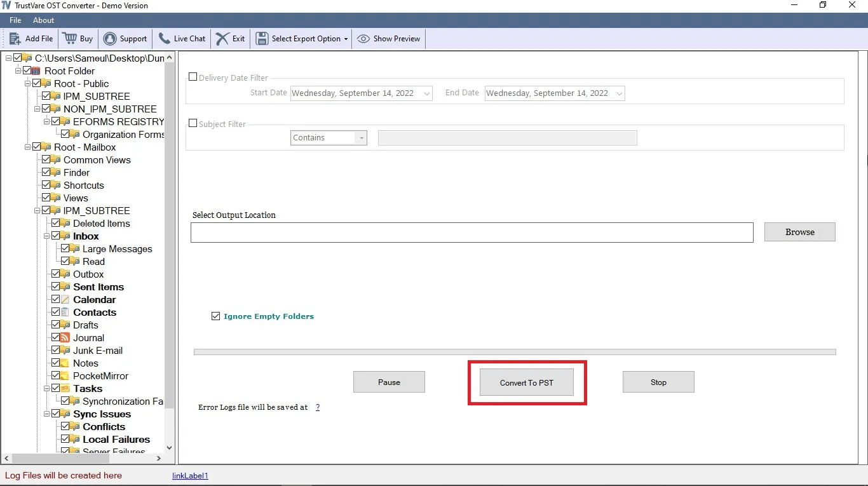Uncheck the Inbox folder checkbox
The width and height of the screenshot is (868, 486).
(57, 236)
